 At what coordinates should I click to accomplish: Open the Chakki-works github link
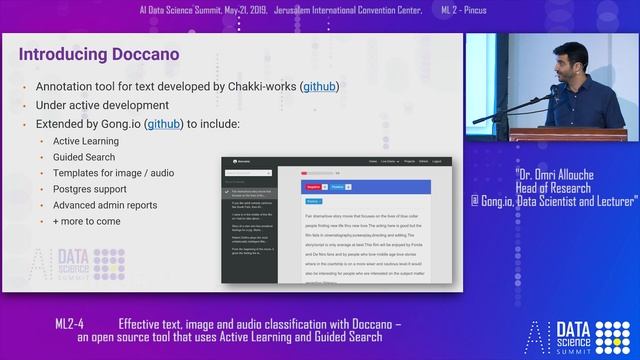(x=319, y=87)
